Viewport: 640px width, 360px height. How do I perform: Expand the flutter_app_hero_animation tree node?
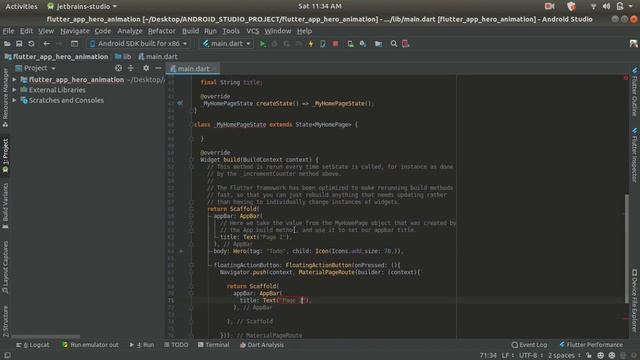[14, 80]
